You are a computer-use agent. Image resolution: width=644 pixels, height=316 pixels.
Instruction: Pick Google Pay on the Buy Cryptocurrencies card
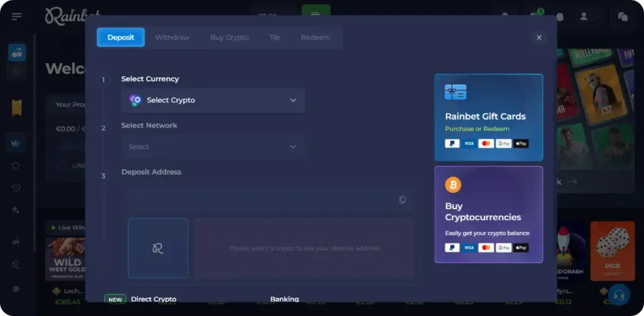504,248
